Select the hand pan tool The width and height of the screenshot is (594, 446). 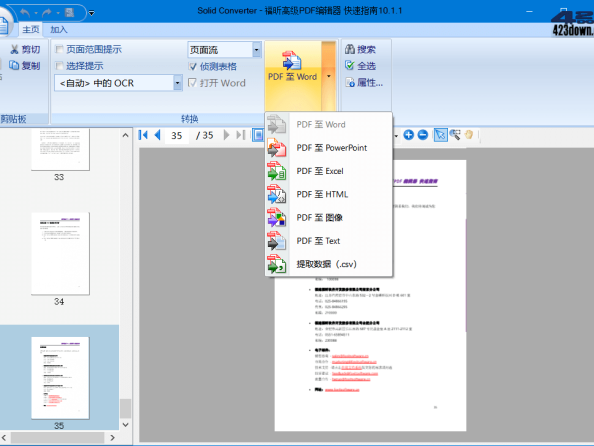pos(469,135)
